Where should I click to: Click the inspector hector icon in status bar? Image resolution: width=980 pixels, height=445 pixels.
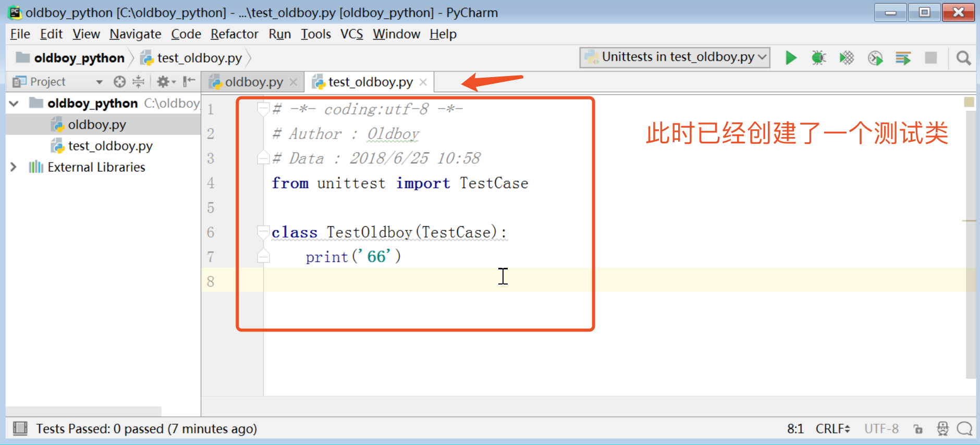(x=942, y=429)
